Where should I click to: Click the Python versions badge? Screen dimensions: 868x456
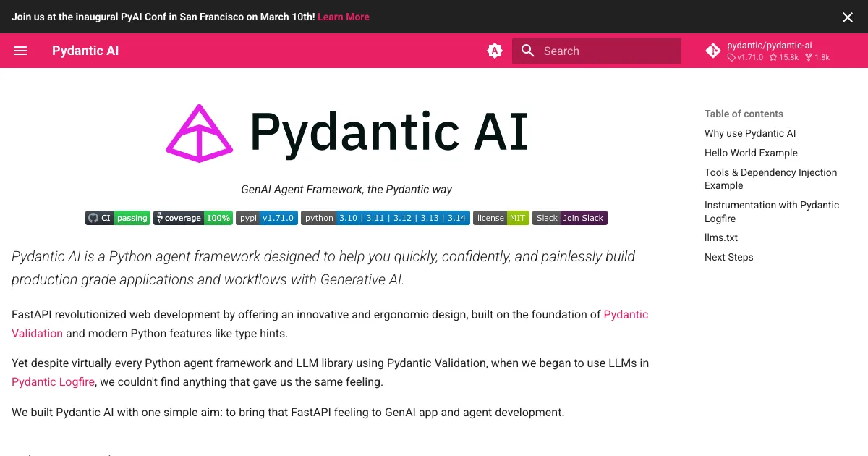(x=386, y=218)
